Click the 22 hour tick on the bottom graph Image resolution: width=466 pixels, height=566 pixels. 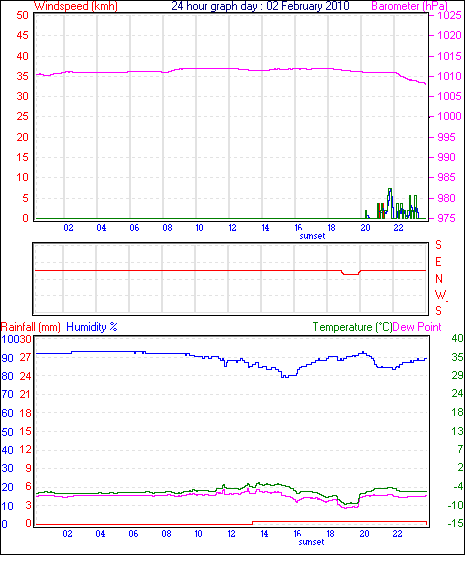pyautogui.click(x=397, y=534)
